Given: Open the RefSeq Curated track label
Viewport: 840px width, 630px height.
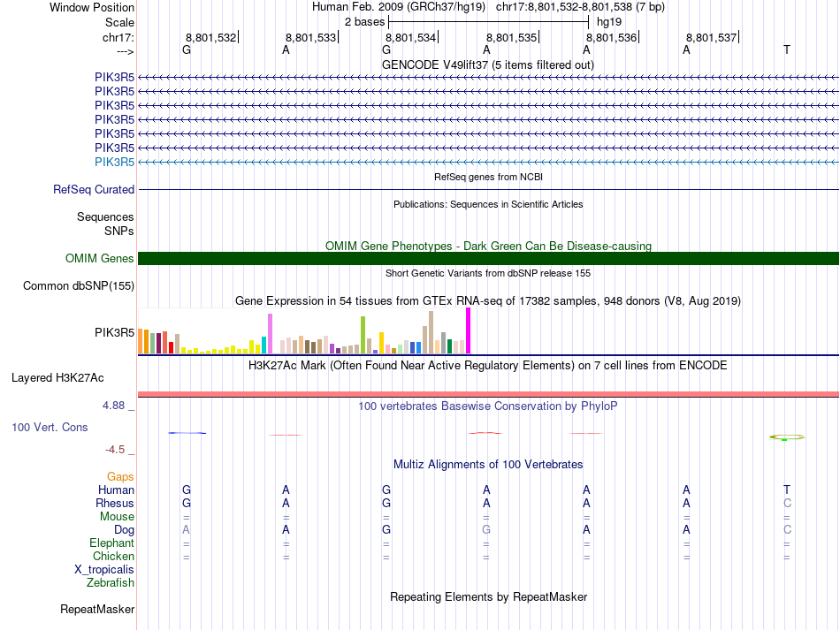Looking at the screenshot, I should click(94, 189).
